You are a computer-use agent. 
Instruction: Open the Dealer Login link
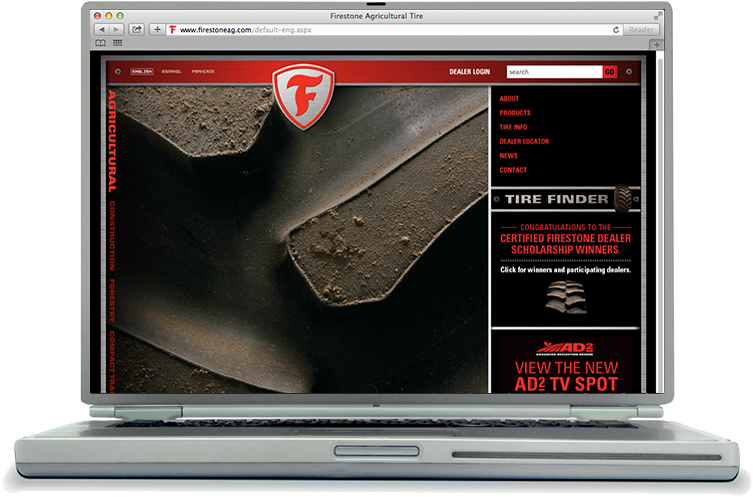point(470,72)
